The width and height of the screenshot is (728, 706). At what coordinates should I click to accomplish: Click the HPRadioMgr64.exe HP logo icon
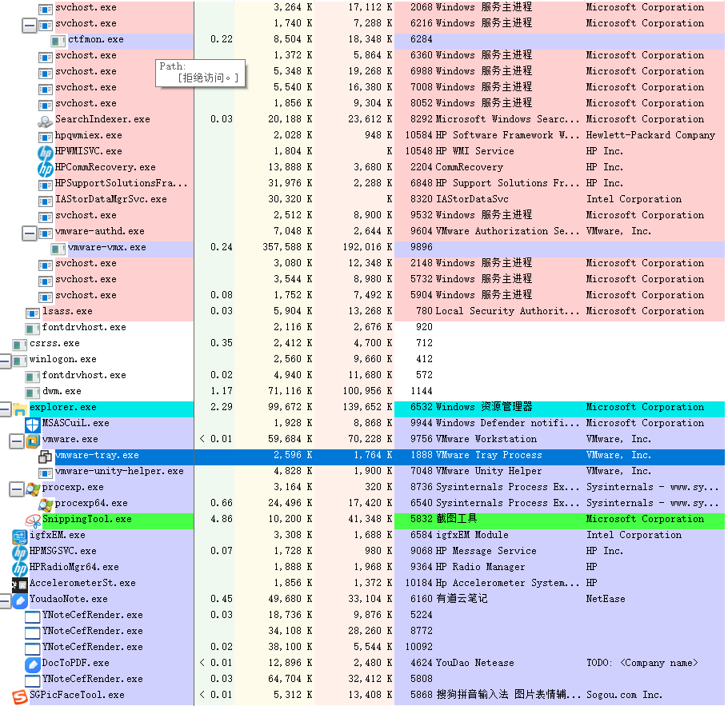[x=19, y=568]
